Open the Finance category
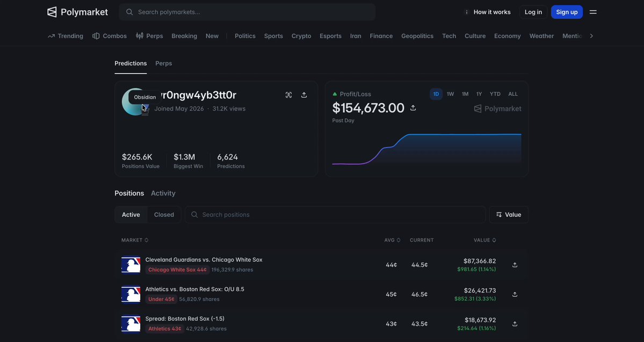Image resolution: width=644 pixels, height=342 pixels. coord(381,36)
